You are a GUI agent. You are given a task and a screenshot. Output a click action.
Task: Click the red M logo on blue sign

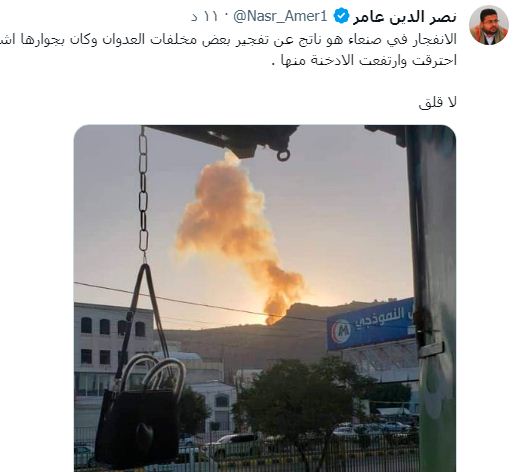[340, 331]
